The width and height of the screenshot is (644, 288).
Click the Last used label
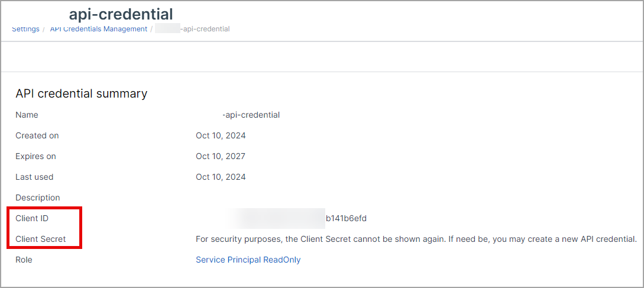pyautogui.click(x=34, y=177)
